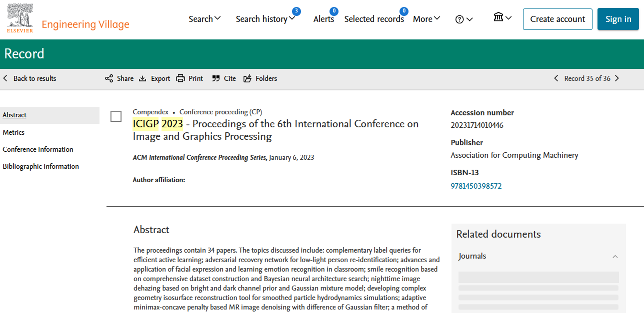This screenshot has width=644, height=313.
Task: Open the Search dropdown menu
Action: tap(204, 19)
